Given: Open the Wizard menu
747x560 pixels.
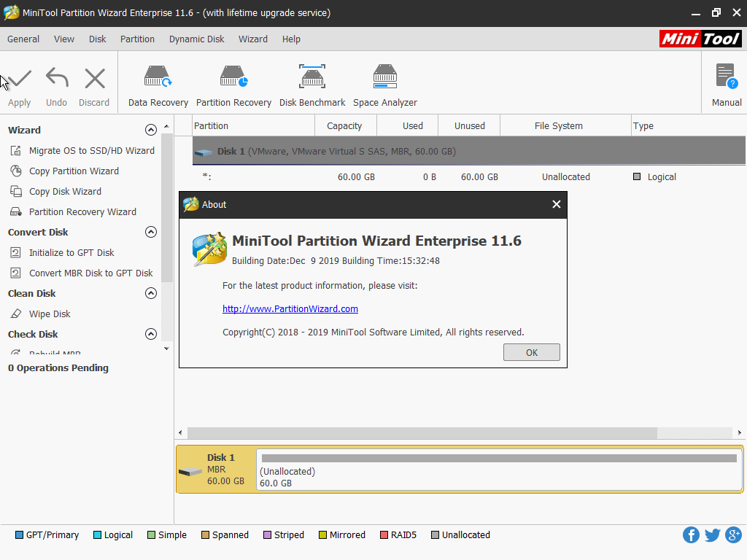Looking at the screenshot, I should pos(253,39).
